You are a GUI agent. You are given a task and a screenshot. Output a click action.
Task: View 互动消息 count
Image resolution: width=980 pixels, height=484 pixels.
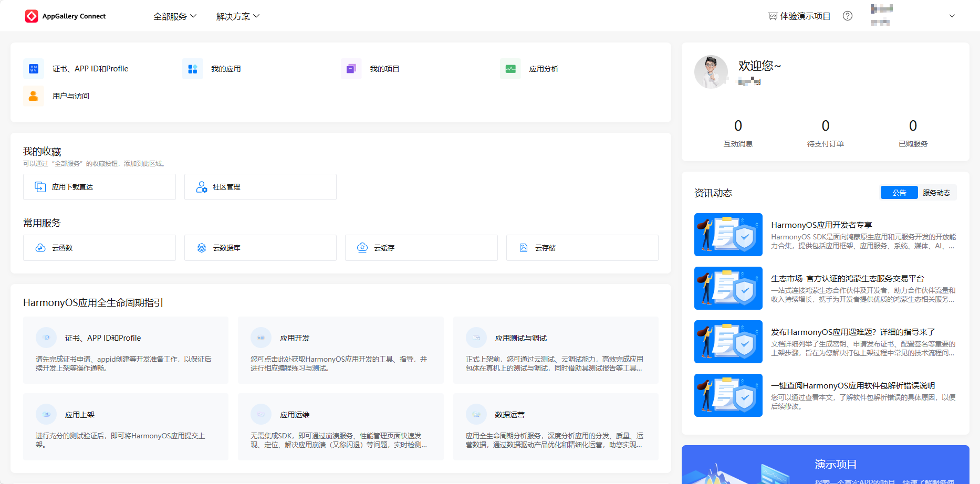click(x=738, y=126)
